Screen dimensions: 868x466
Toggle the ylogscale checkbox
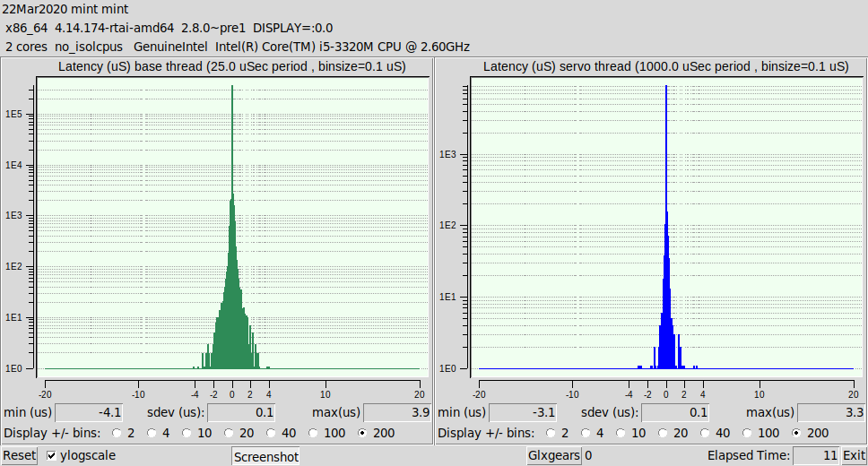pos(51,455)
